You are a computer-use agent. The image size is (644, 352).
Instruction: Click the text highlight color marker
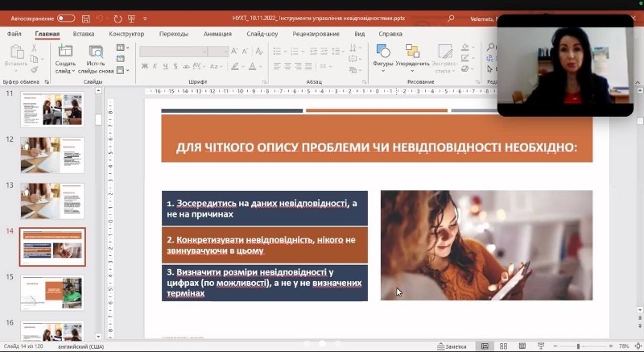pyautogui.click(x=235, y=66)
